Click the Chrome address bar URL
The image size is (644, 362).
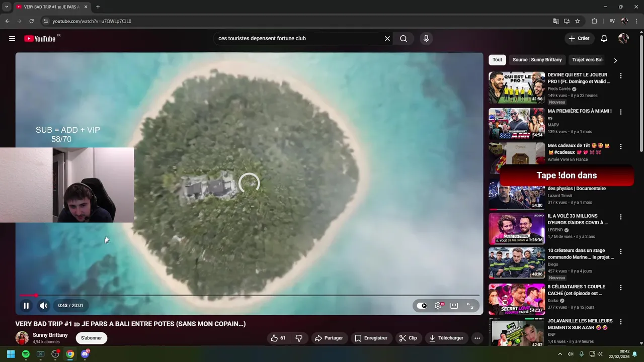(x=92, y=21)
